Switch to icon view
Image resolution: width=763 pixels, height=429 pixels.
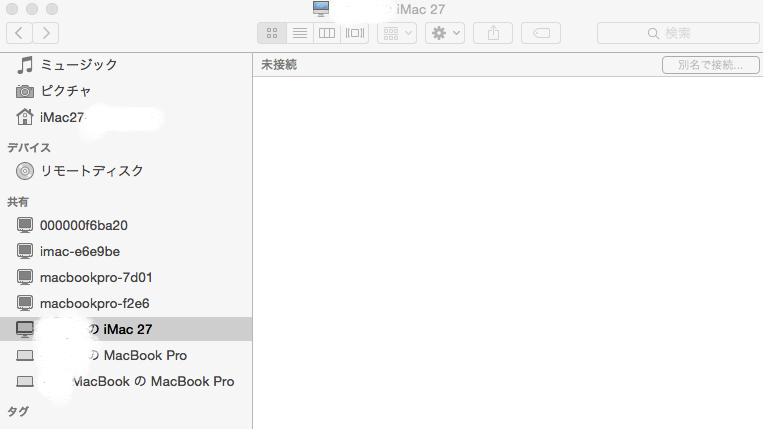click(272, 33)
